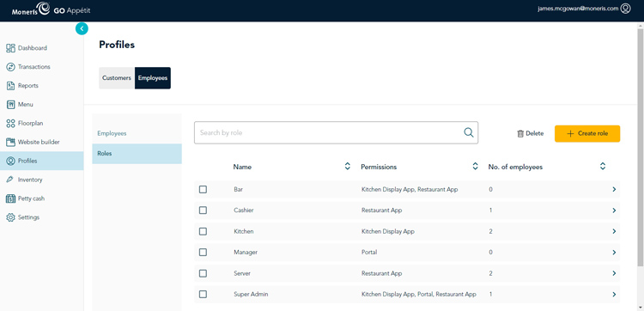This screenshot has width=644, height=311.
Task: Click the Floorplan sidebar icon
Action: [x=10, y=123]
